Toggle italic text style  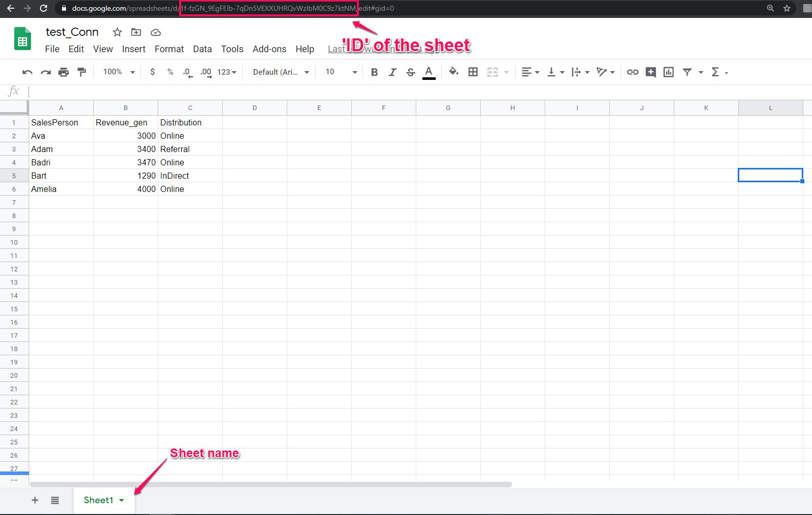tap(392, 72)
